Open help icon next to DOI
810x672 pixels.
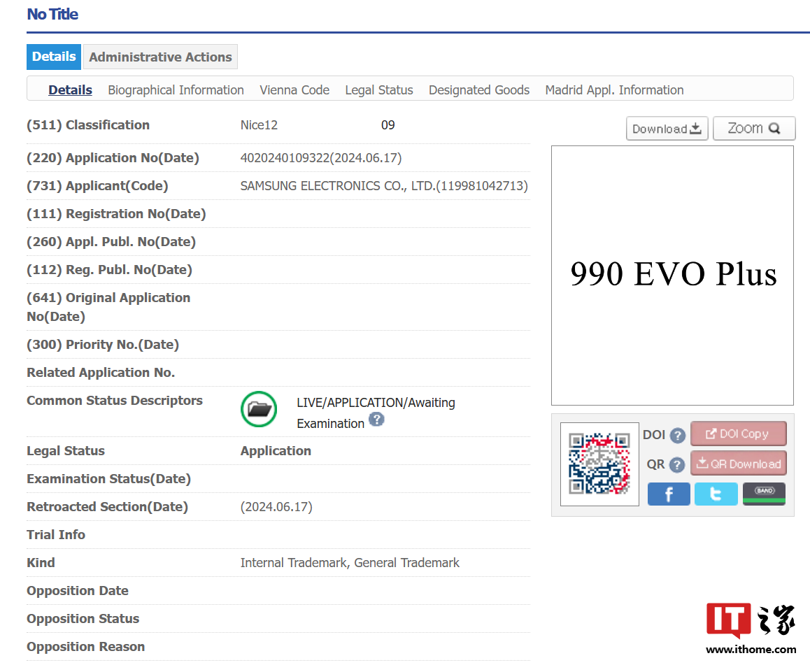[677, 436]
